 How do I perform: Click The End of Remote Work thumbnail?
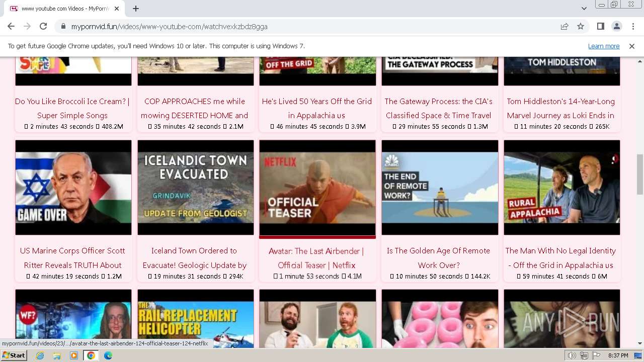tap(440, 188)
